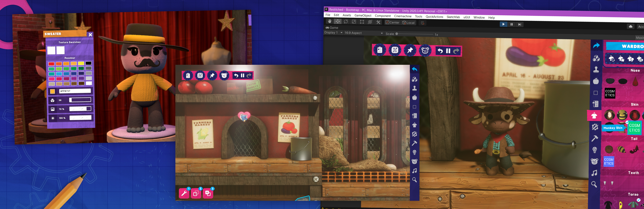Open the hammer category in Unity game sidebar
The height and width of the screenshot is (209, 644).
[x=595, y=138]
